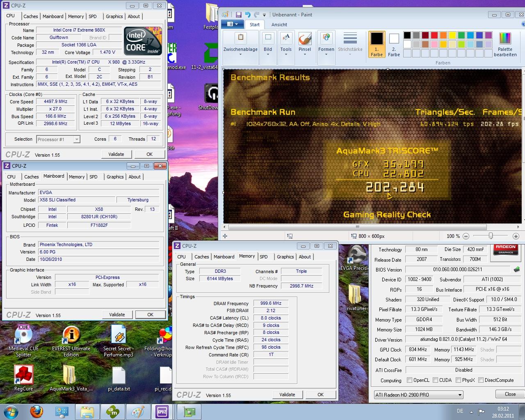Screen dimensions: 525x420
Task: Select the pi_data.txt desktop file
Action: pyautogui.click(x=119, y=378)
